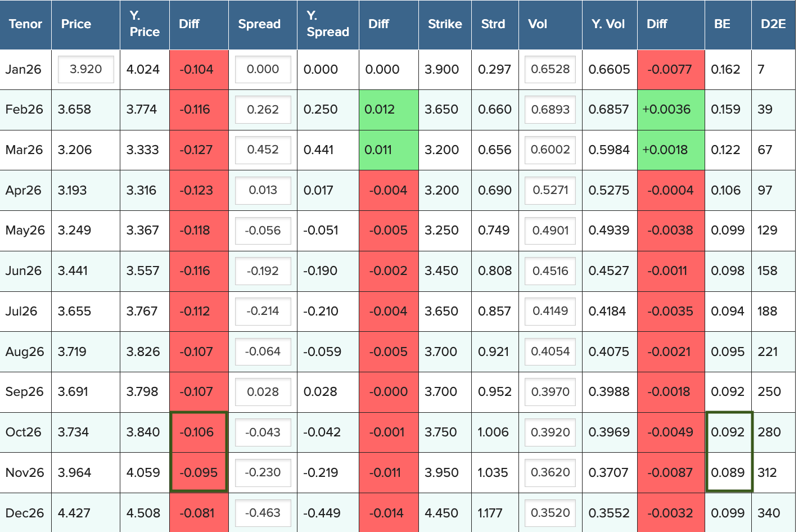The image size is (803, 532).
Task: Focus the Dec26 Spread input showing -0.463
Action: tap(263, 513)
